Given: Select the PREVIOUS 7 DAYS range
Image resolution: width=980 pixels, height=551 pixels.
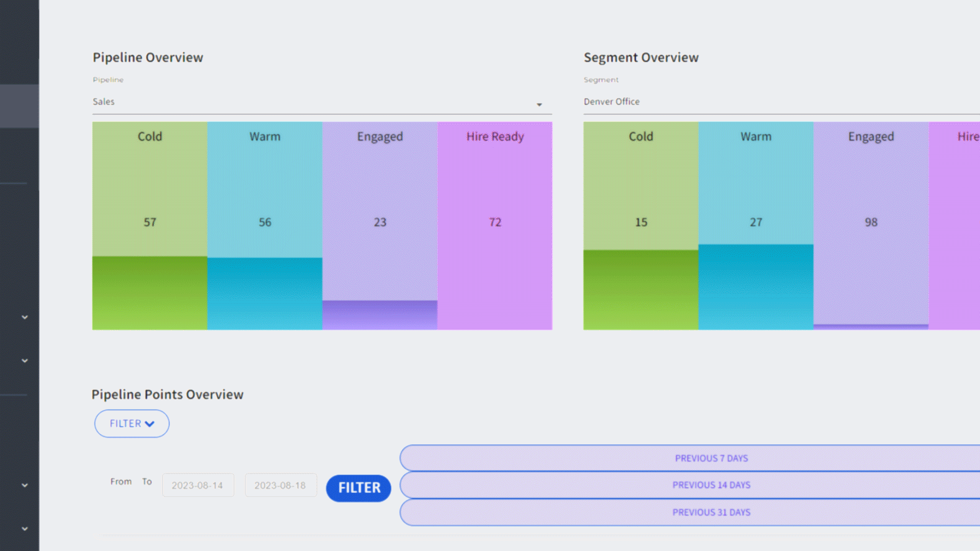Looking at the screenshot, I should (x=711, y=458).
